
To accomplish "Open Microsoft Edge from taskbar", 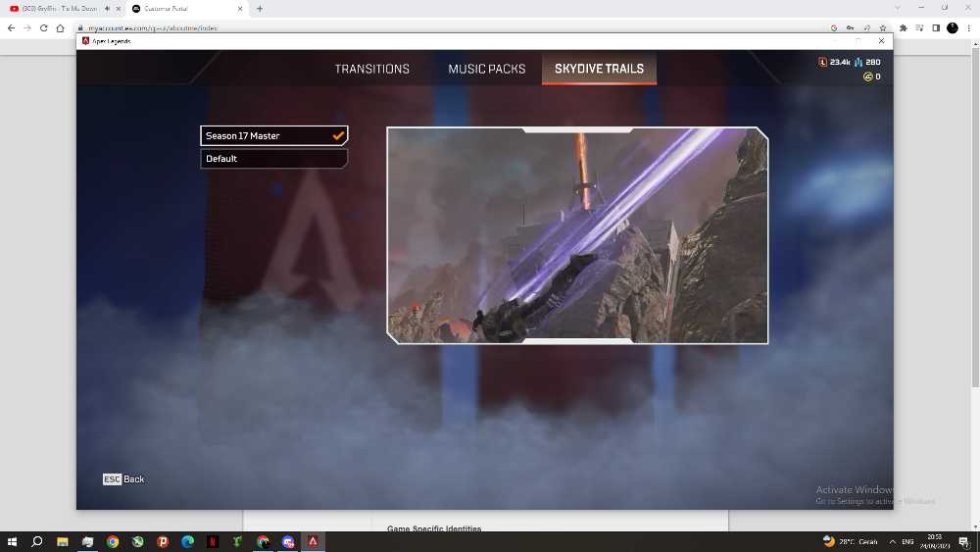I will 187,541.
